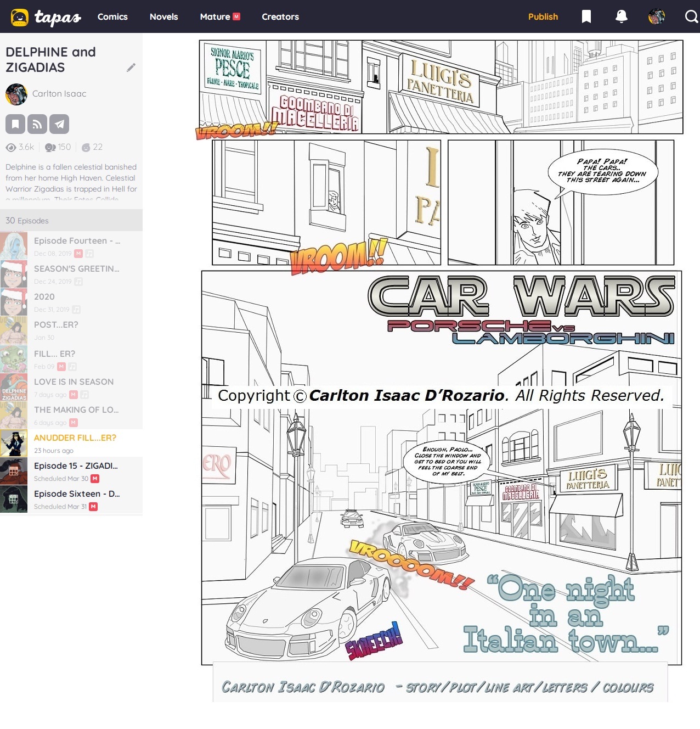Open scheduled Episode 15 - ZIGADI...
The image size is (700, 729).
pos(76,466)
